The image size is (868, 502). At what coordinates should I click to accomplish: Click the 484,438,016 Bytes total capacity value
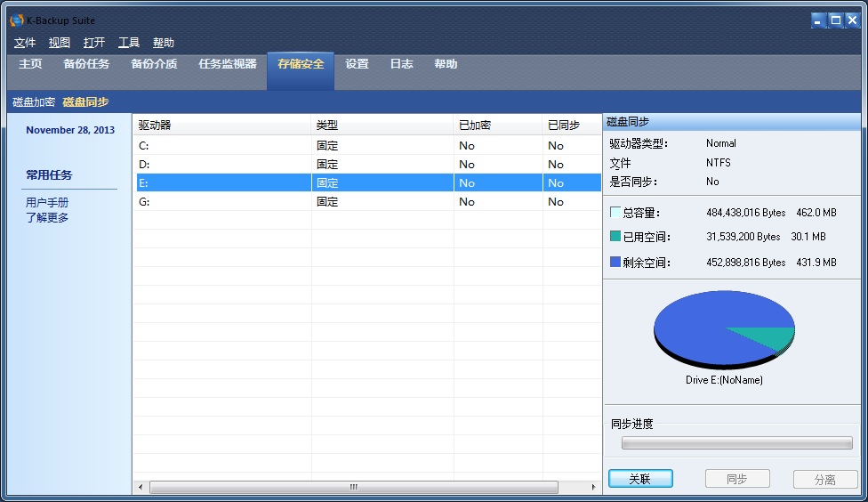click(x=745, y=213)
